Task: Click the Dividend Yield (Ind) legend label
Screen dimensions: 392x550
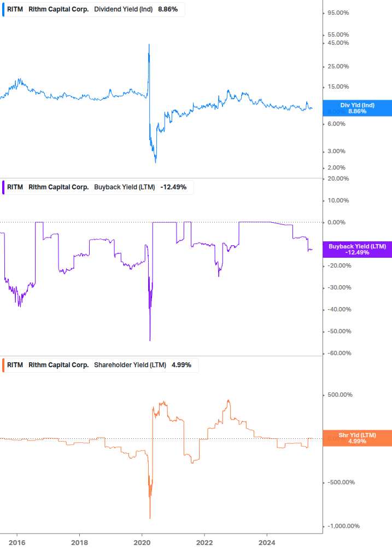Action: pyautogui.click(x=124, y=9)
